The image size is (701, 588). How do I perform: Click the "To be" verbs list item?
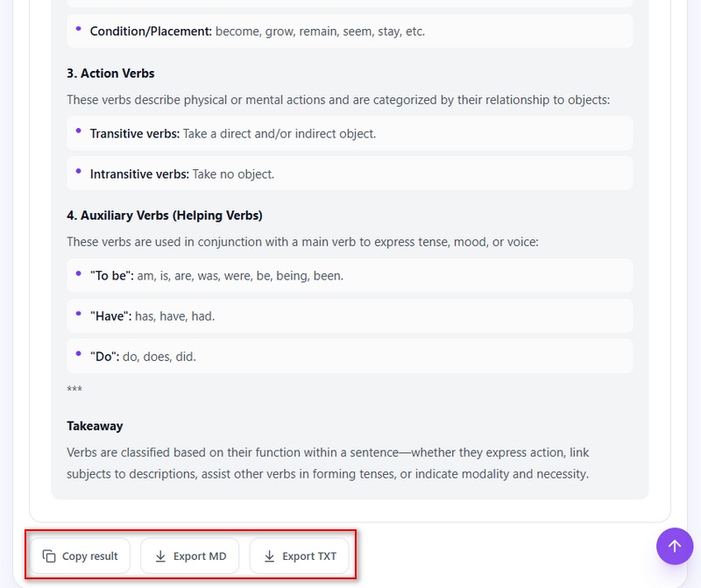[350, 275]
